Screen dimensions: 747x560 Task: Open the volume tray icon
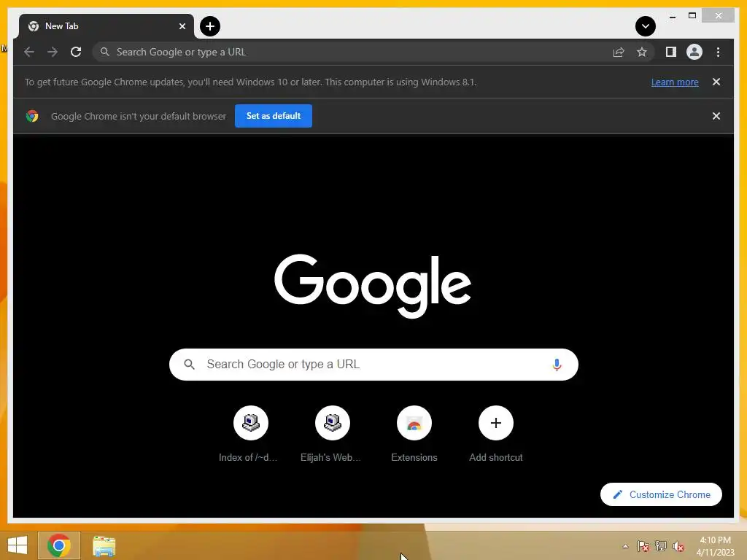678,546
